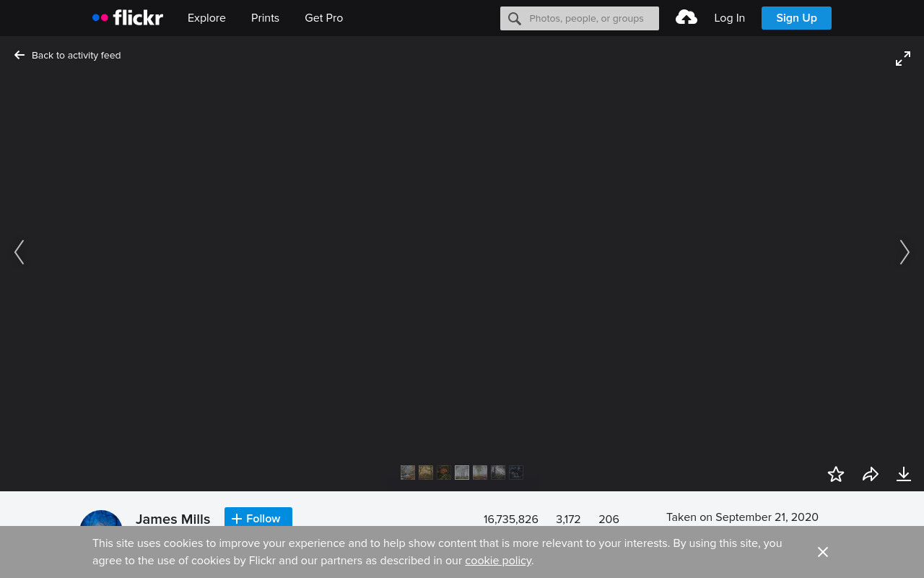Select the sixth thumbnail in the filmstrip
This screenshot has width=924, height=578.
coord(498,473)
